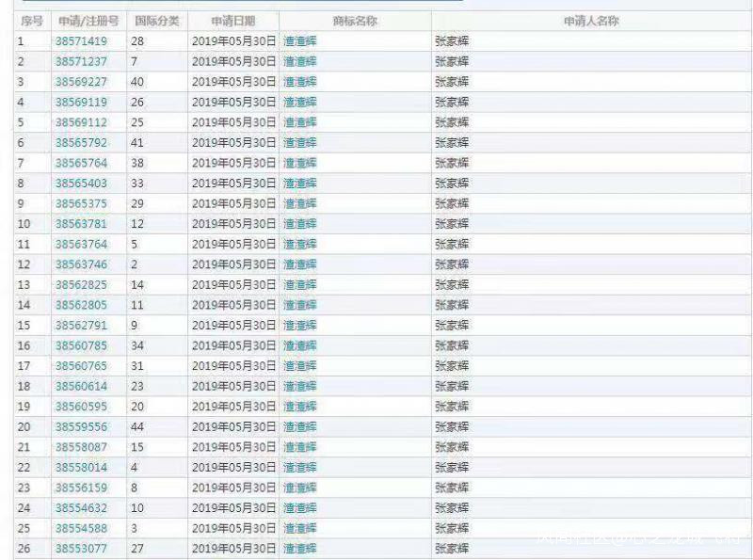Open registration number 38558014
Viewport: 753px width, 560px height.
(x=81, y=468)
